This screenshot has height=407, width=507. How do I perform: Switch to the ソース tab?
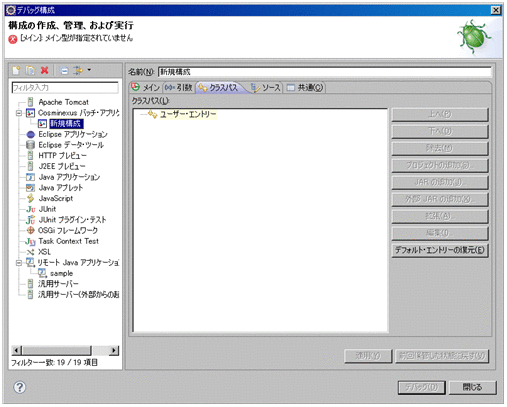point(266,88)
